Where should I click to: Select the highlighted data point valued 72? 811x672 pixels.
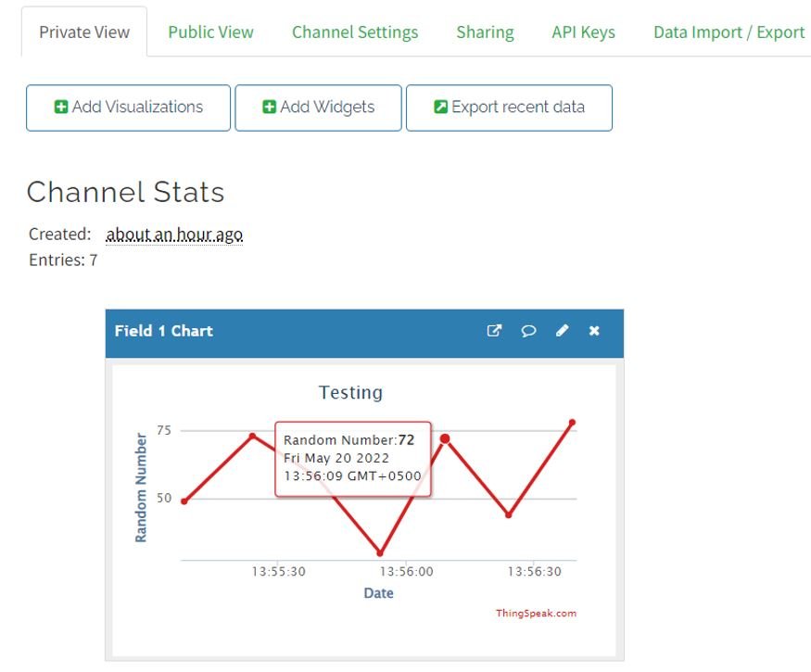[445, 438]
